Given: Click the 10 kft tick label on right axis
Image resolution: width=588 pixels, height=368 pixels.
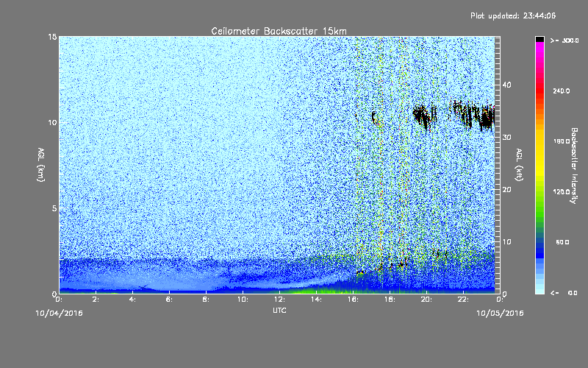Looking at the screenshot, I should click(x=506, y=242).
